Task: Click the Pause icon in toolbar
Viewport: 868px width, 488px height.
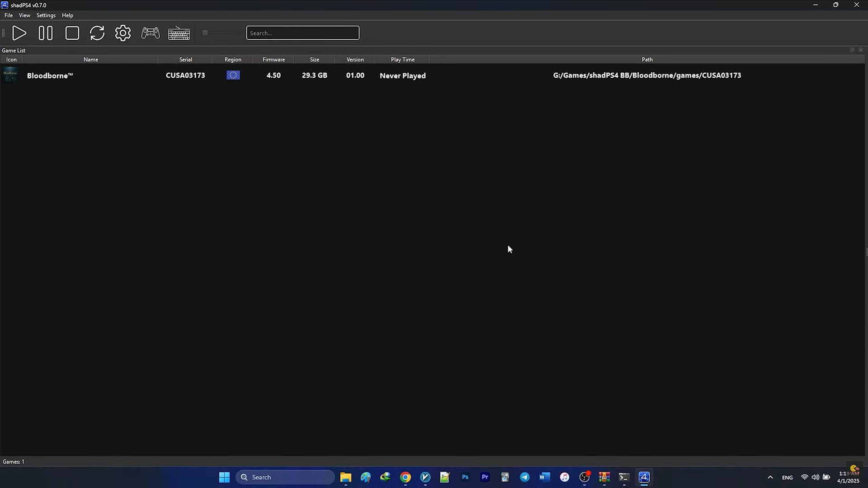Action: (46, 33)
